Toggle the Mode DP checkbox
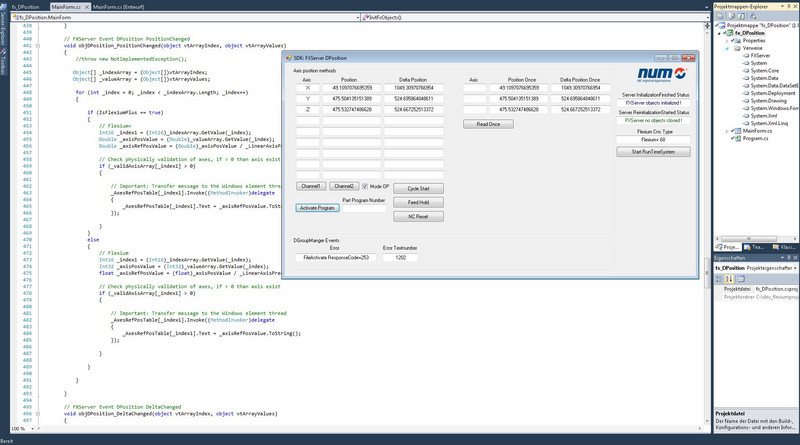 point(363,187)
